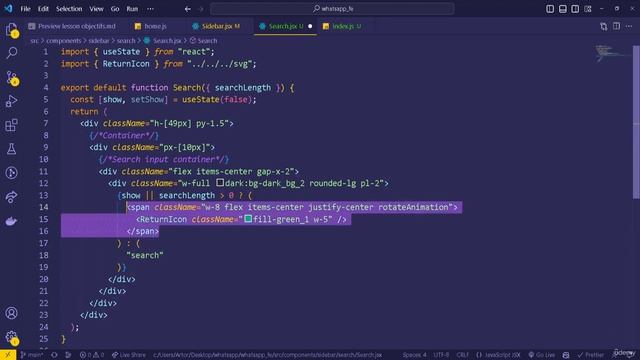Open the Go menu

pos(115,9)
